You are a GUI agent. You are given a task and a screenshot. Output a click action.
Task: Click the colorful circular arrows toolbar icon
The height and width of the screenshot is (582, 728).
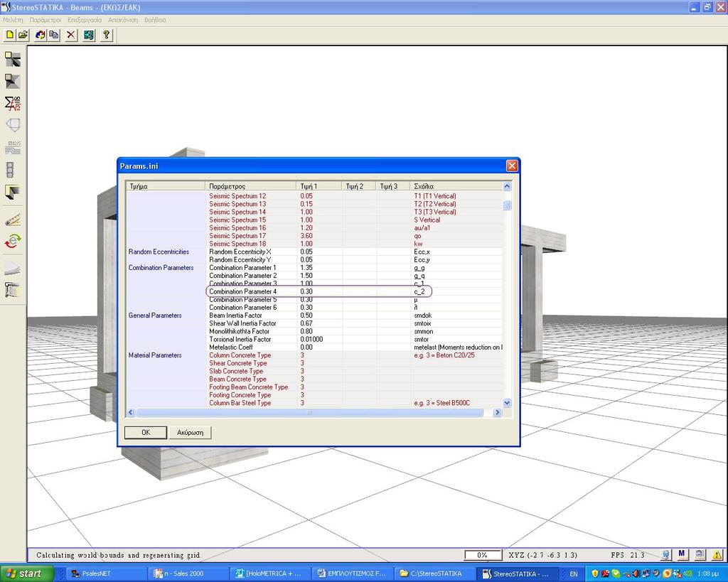click(41, 35)
